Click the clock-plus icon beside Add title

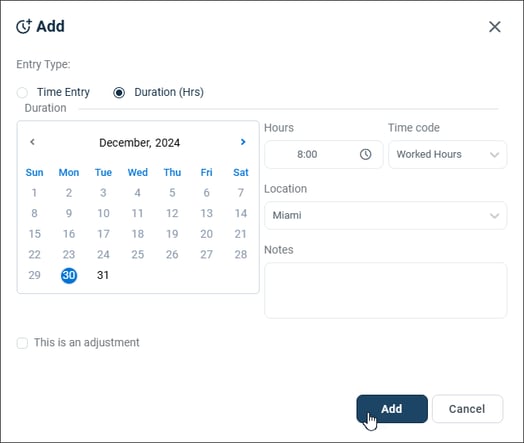pyautogui.click(x=24, y=26)
